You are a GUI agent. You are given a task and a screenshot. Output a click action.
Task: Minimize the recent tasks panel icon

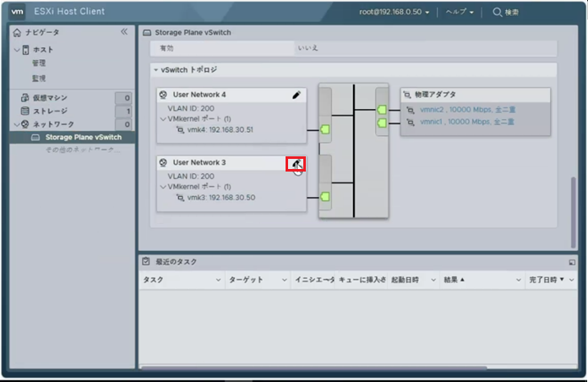click(x=571, y=262)
